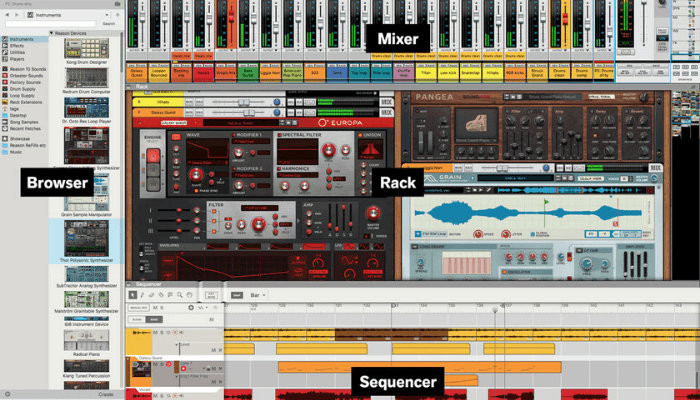
Task: Open the Bar snap value dropdown
Action: [257, 295]
